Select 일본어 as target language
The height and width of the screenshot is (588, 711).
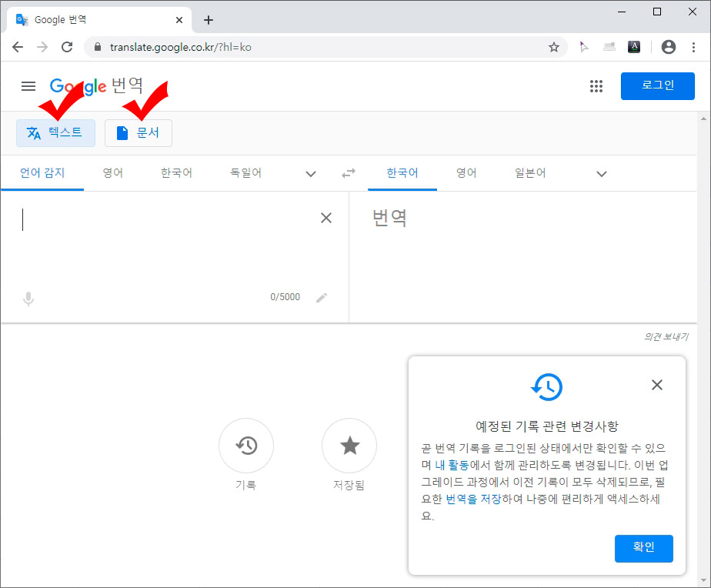[x=530, y=173]
